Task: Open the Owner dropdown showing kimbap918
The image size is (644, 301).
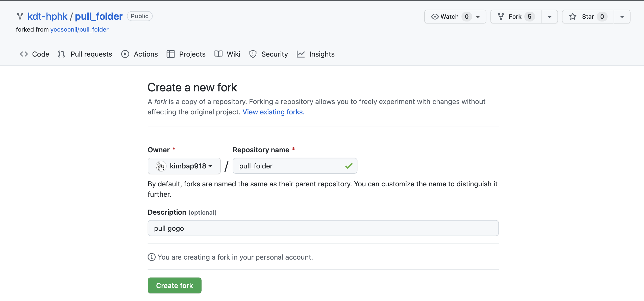Action: [184, 166]
